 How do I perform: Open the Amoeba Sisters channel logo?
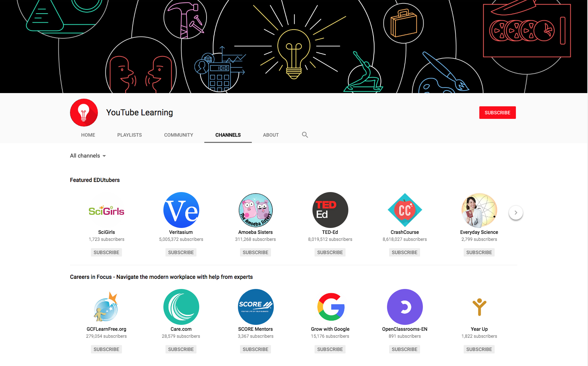click(256, 210)
